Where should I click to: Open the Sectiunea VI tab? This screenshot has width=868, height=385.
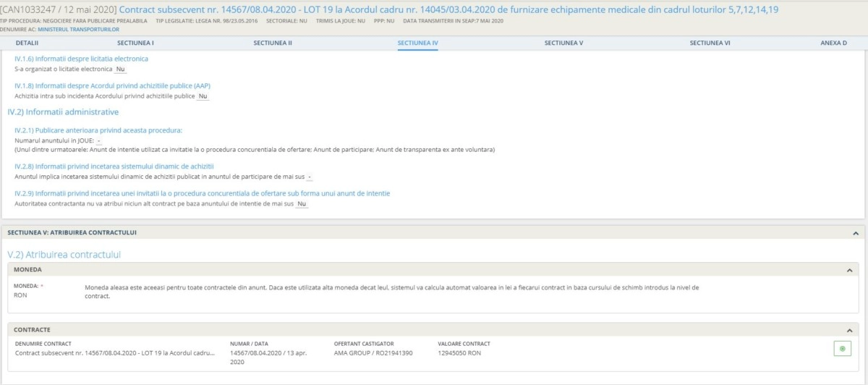click(710, 43)
